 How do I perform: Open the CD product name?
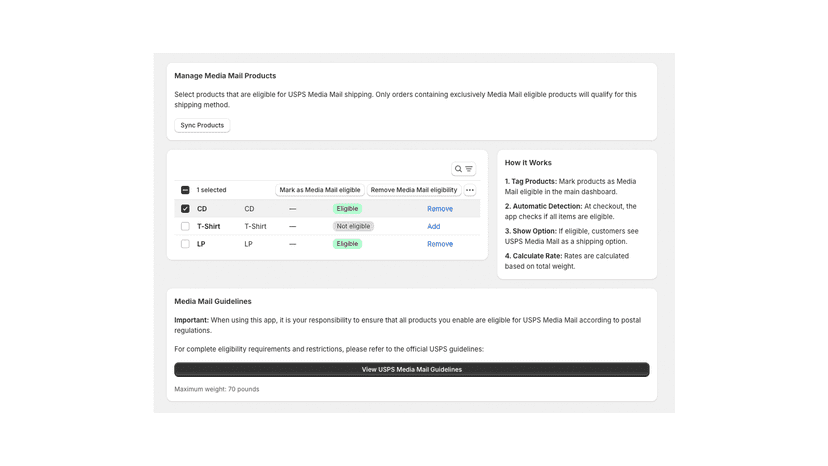(x=202, y=209)
